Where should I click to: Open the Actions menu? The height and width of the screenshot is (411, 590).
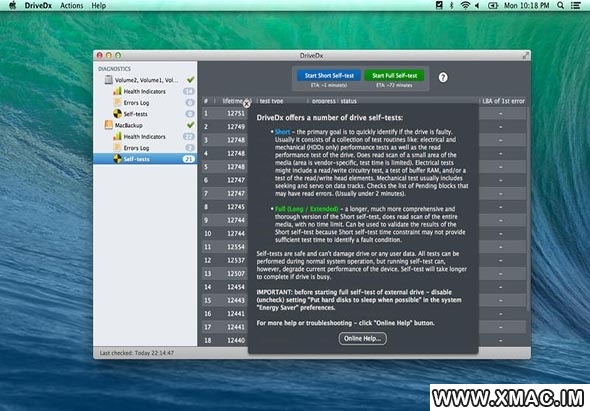point(71,6)
